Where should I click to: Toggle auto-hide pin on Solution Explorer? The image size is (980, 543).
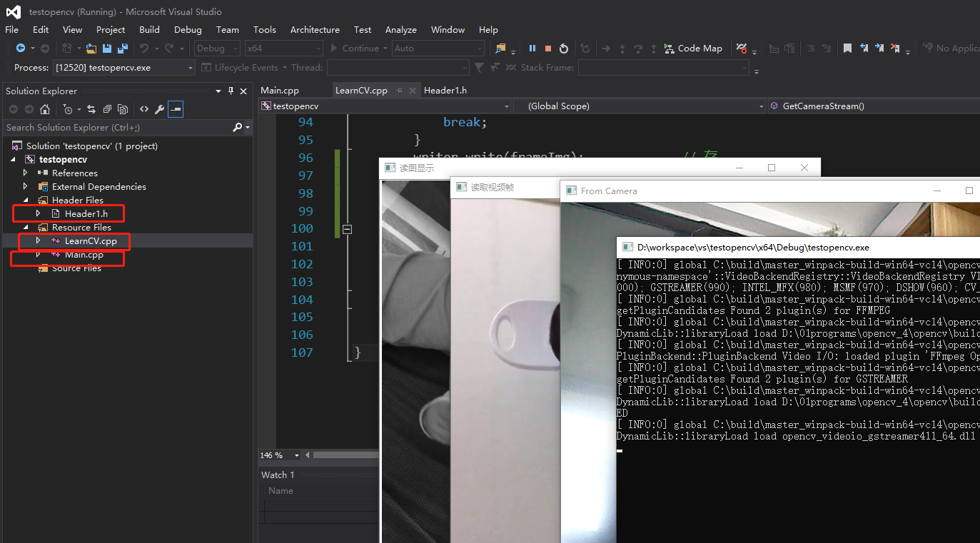tap(231, 91)
